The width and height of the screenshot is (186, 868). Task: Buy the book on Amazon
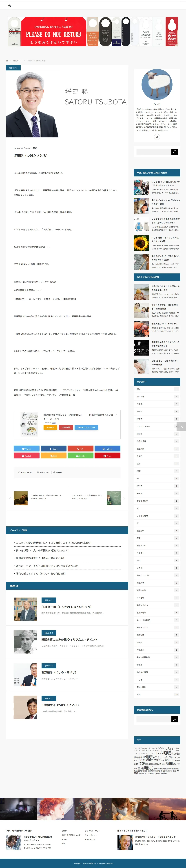click(50, 427)
